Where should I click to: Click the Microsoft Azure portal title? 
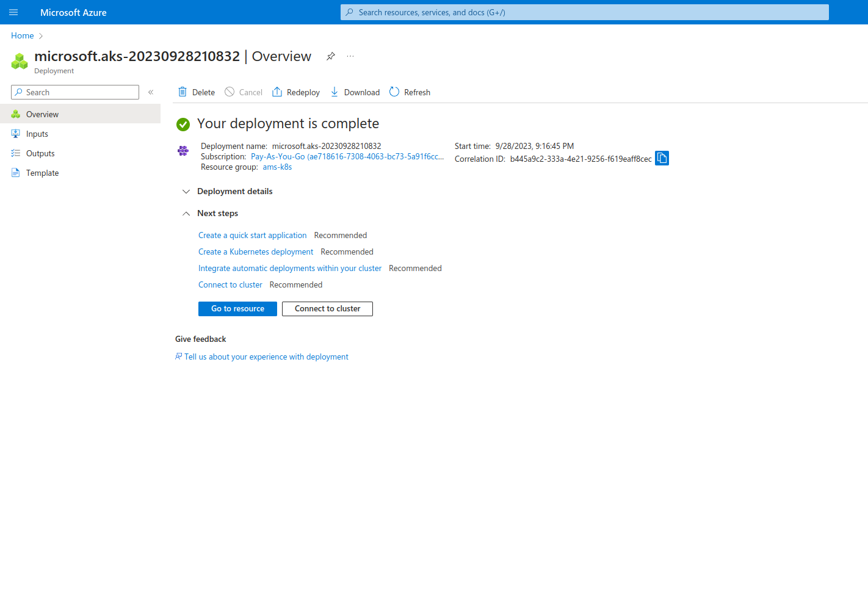tap(73, 12)
